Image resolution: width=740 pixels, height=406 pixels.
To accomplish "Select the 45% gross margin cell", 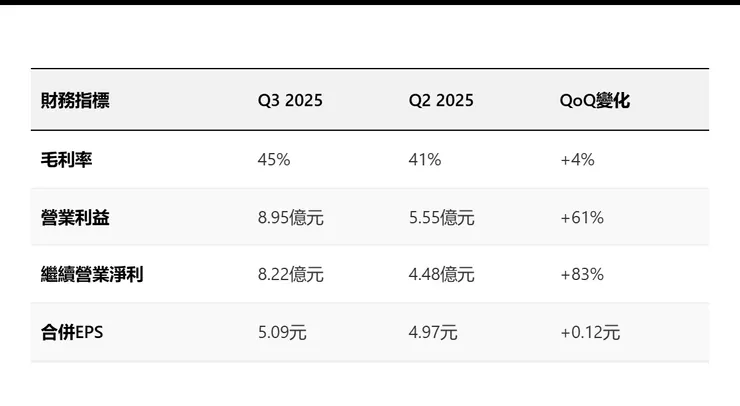I will [x=274, y=159].
